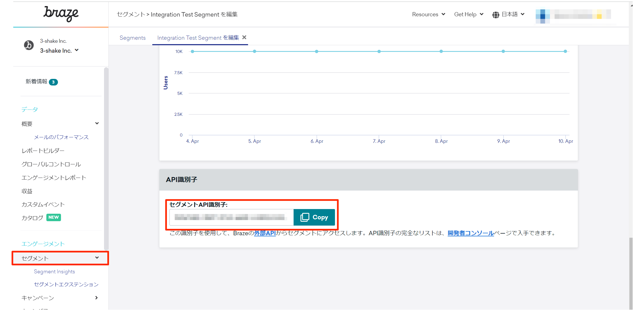Open the Resources dropdown menu
The image size is (644, 321).
coord(429,14)
